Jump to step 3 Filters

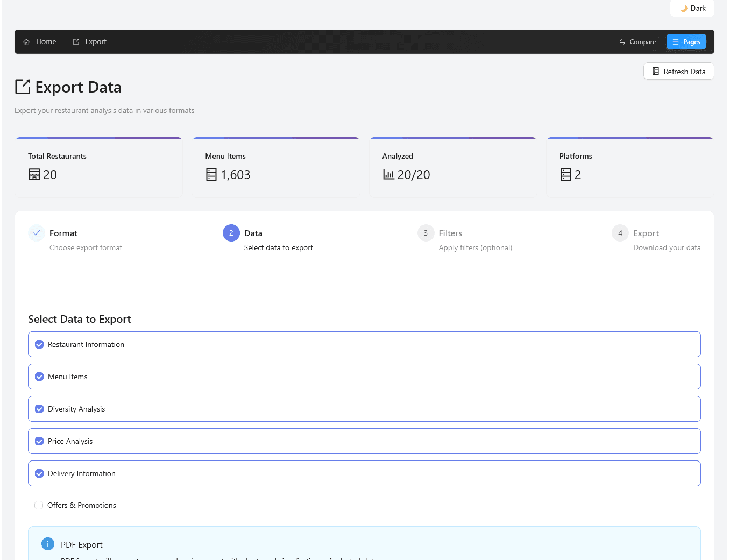point(426,233)
